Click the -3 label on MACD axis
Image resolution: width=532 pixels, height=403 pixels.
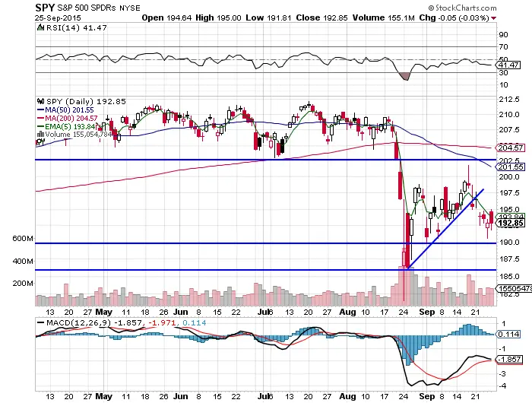click(503, 374)
